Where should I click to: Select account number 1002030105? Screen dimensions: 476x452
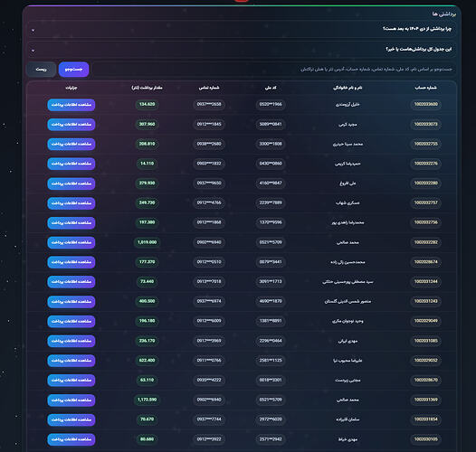coord(426,439)
